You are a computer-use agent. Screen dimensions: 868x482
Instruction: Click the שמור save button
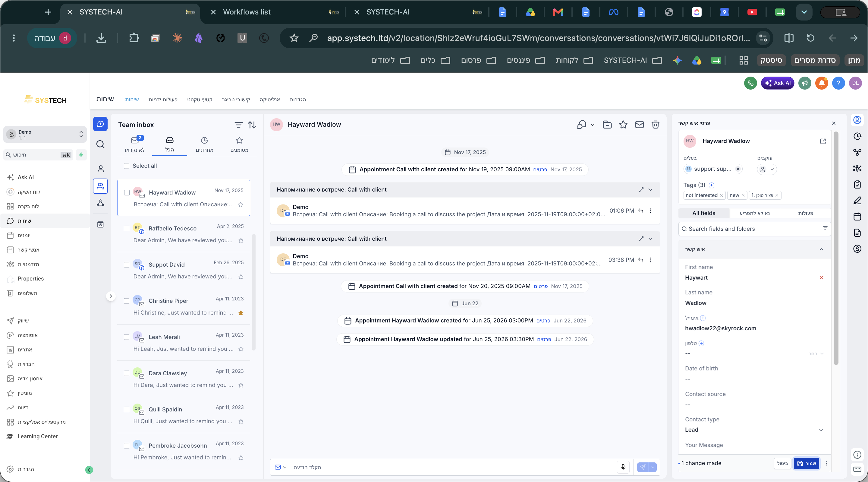click(806, 463)
